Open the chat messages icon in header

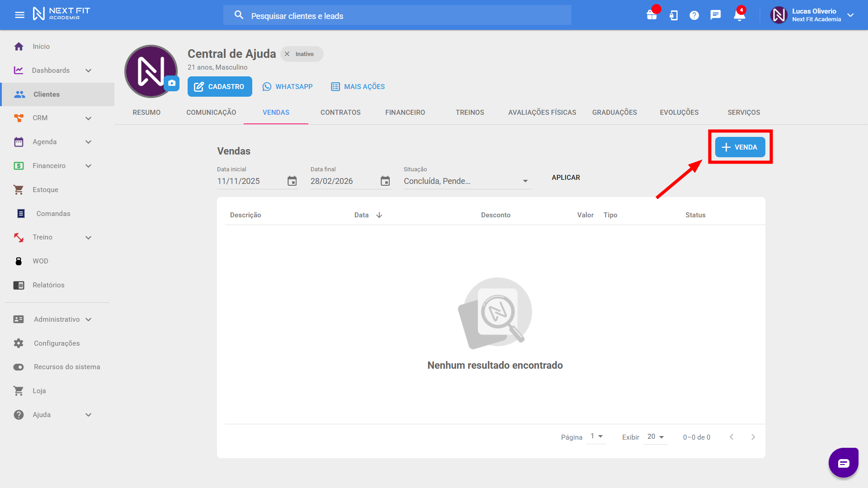[x=715, y=15]
